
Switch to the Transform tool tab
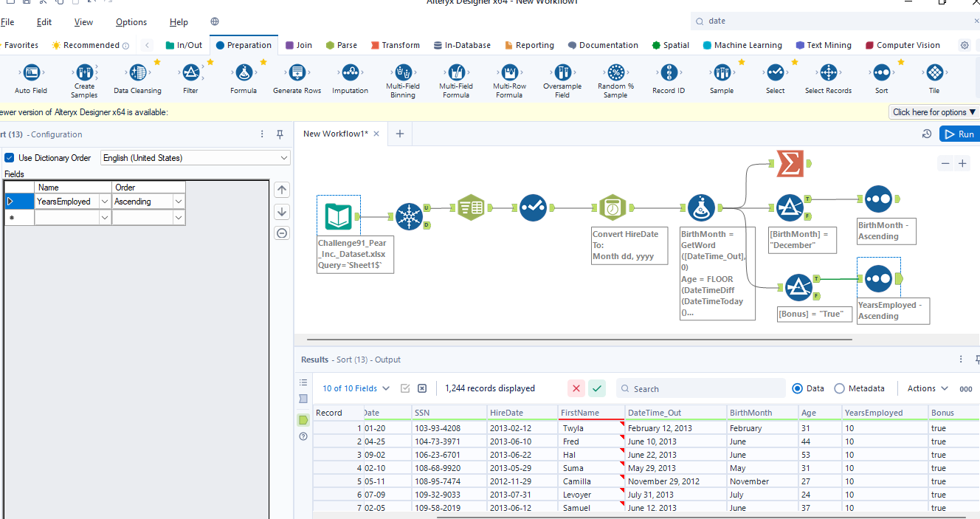coord(395,45)
